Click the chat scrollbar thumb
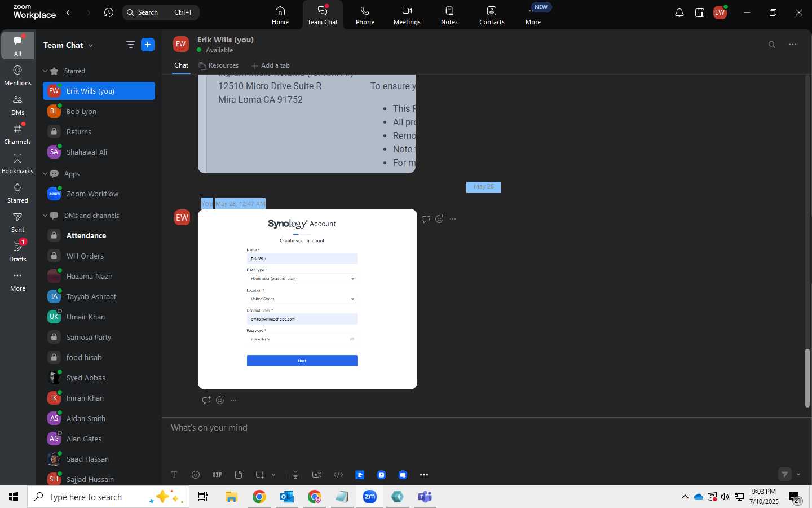812x508 pixels. [x=807, y=378]
